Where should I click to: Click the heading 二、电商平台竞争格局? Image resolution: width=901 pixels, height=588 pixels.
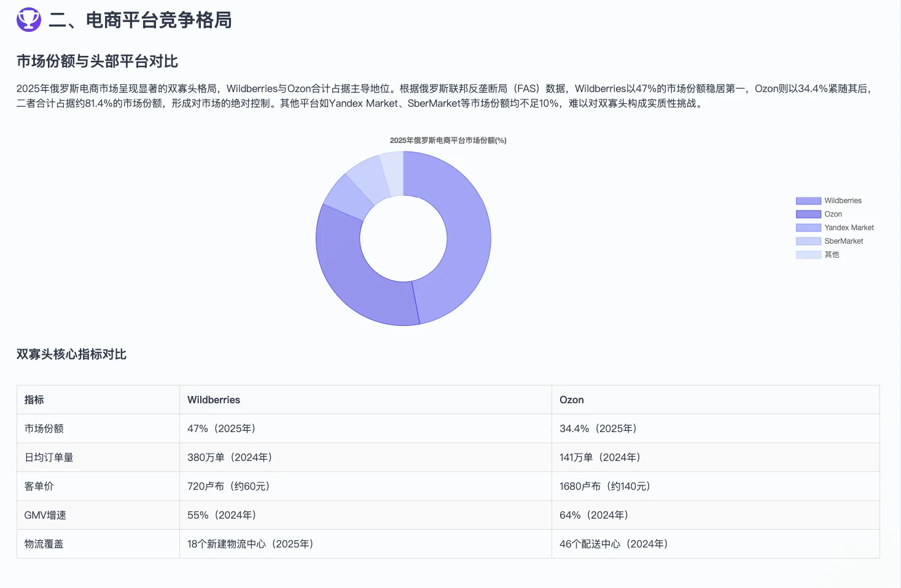click(x=140, y=20)
